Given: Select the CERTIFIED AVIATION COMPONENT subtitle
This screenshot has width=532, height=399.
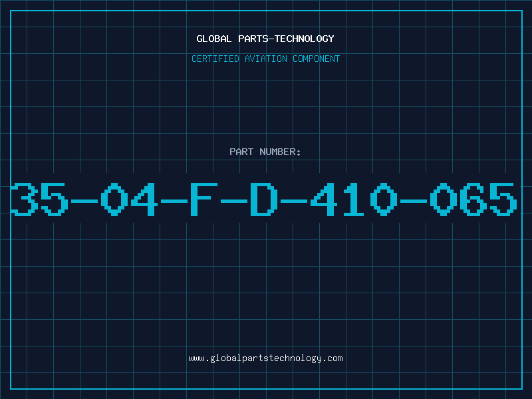Looking at the screenshot, I should 265,59.
